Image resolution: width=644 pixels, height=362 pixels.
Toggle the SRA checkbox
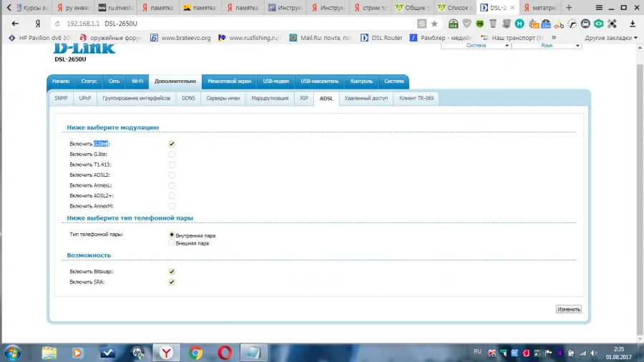pyautogui.click(x=172, y=282)
